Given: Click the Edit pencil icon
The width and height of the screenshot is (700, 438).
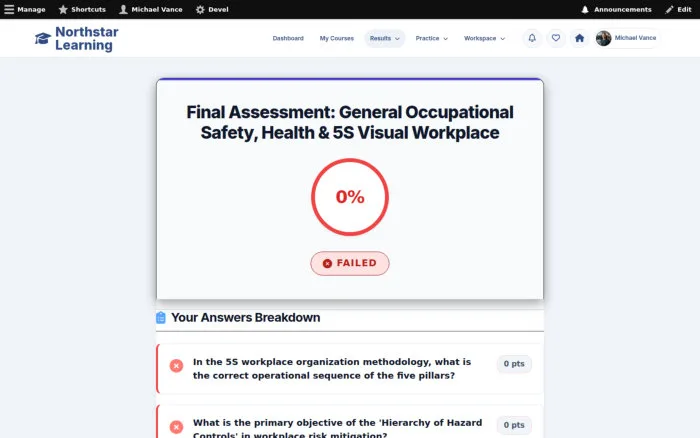Looking at the screenshot, I should [669, 9].
